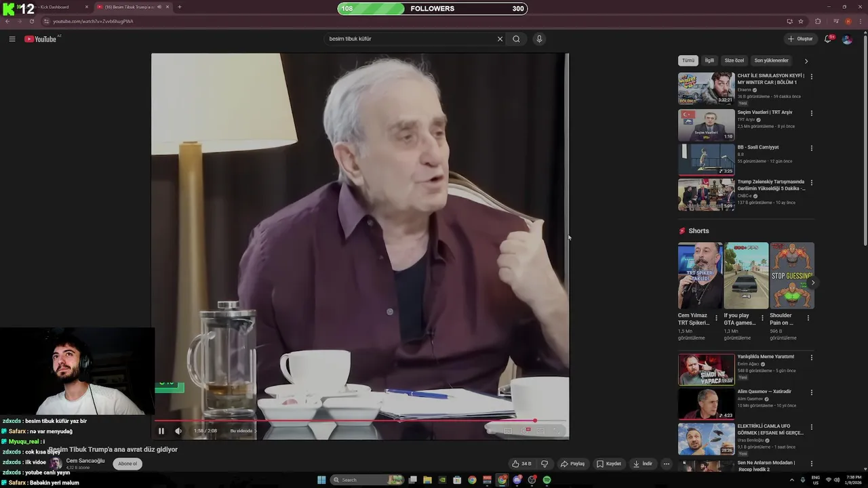Screen dimensions: 868x488
Task: Open the 'Cem Yılmaz TRT Spikeri' Short
Action: (x=700, y=276)
